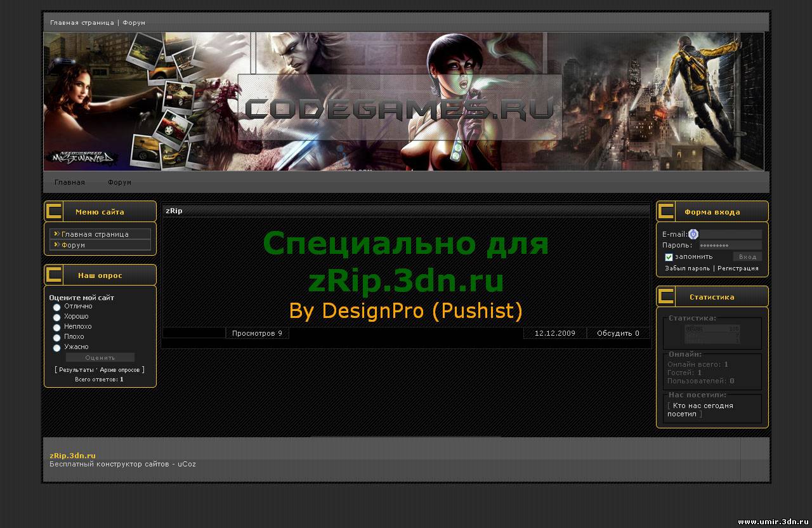Focus the Пароль input field

point(730,245)
